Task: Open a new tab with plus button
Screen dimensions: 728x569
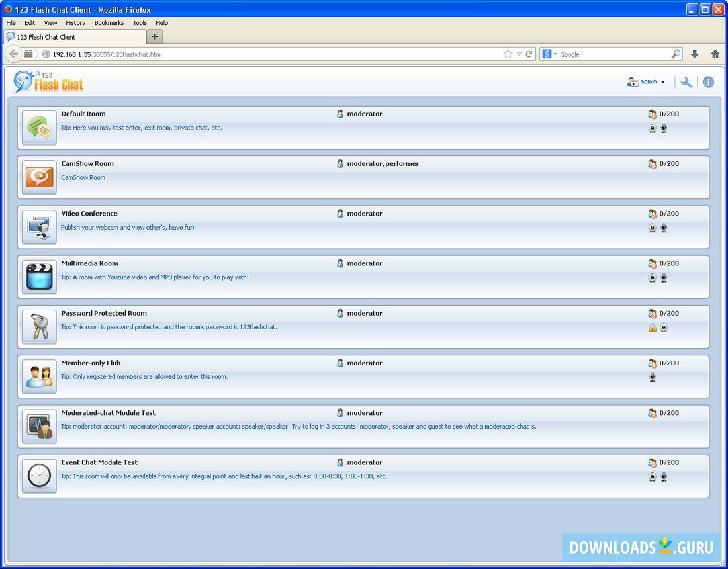Action: (x=154, y=37)
